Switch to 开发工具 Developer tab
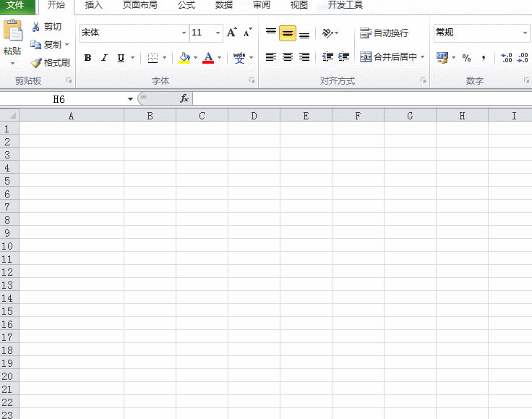This screenshot has height=419, width=532. [346, 5]
